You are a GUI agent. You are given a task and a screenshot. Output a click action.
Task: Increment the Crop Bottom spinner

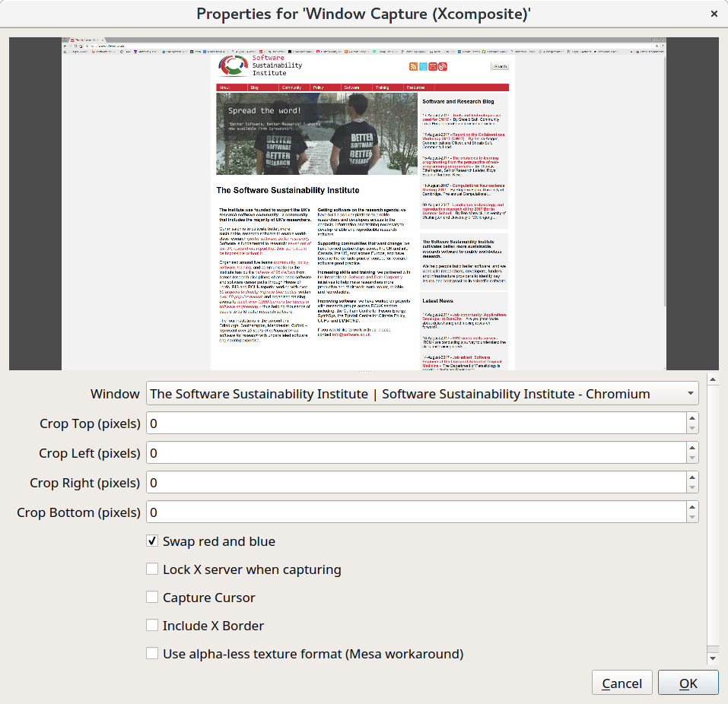click(x=691, y=506)
